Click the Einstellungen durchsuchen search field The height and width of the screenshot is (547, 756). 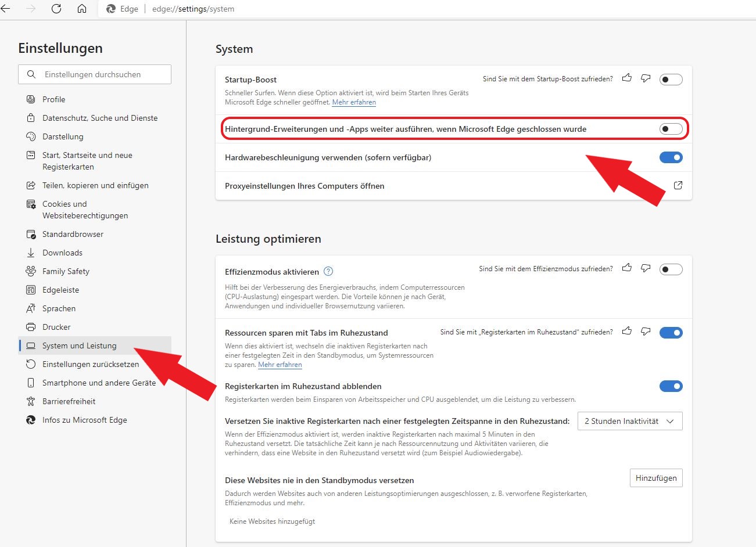tap(95, 74)
